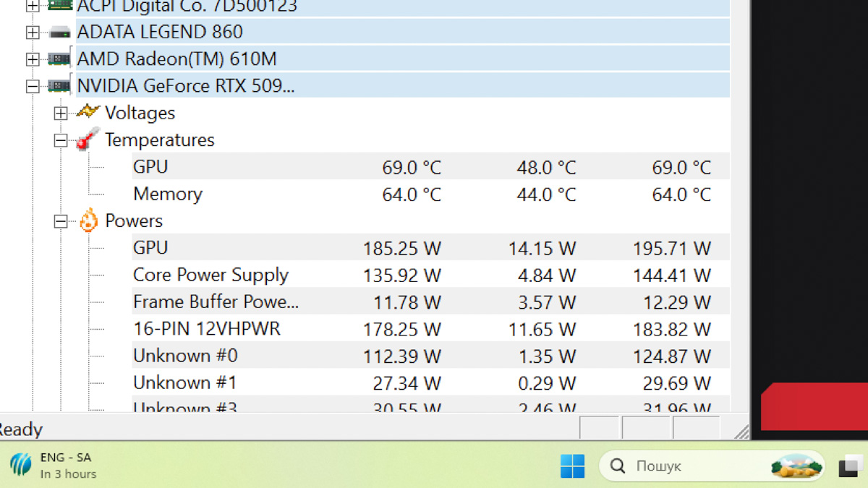This screenshot has height=488, width=868.
Task: Select the Temperatures label
Action: pos(160,140)
